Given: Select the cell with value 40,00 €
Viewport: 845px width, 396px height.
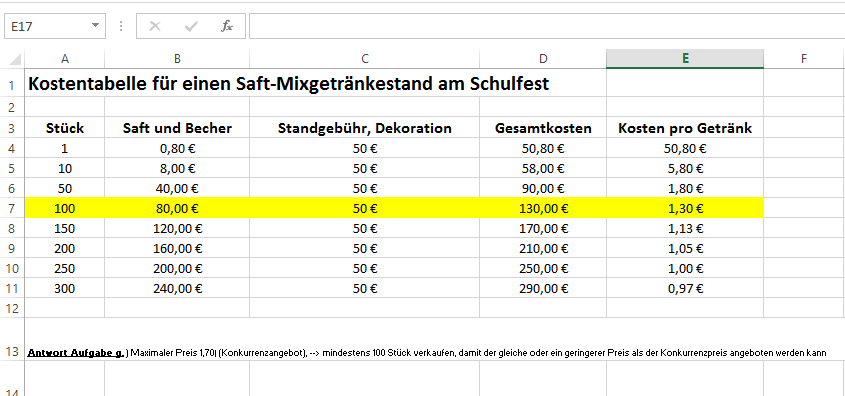Looking at the screenshot, I should point(177,189).
